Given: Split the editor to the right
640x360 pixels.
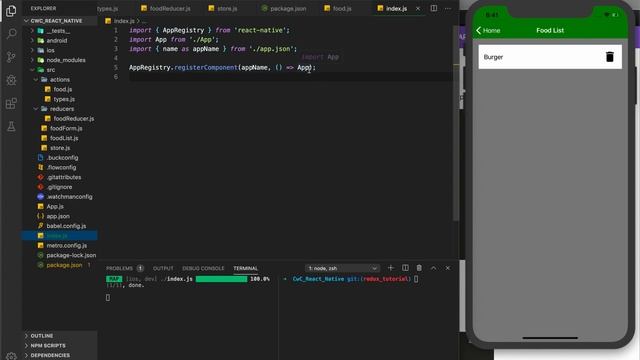Looking at the screenshot, I should (433, 8).
